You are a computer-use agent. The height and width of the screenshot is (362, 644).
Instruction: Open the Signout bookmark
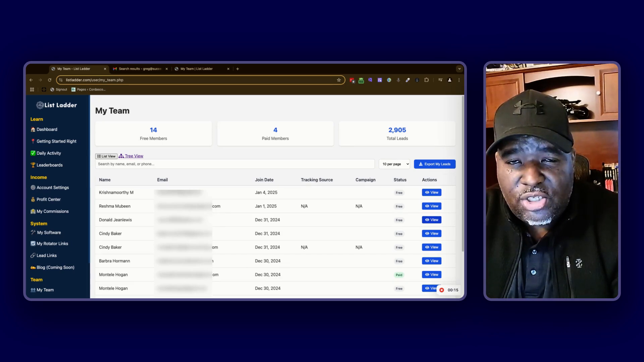click(58, 89)
